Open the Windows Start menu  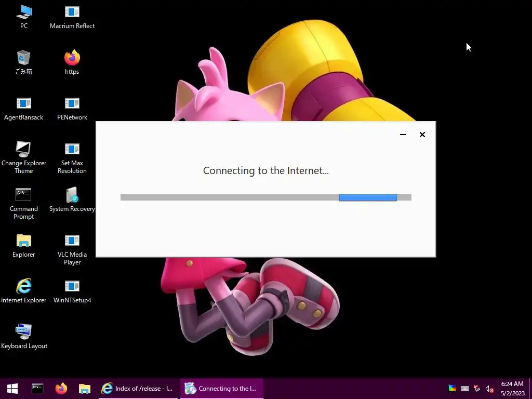point(12,389)
